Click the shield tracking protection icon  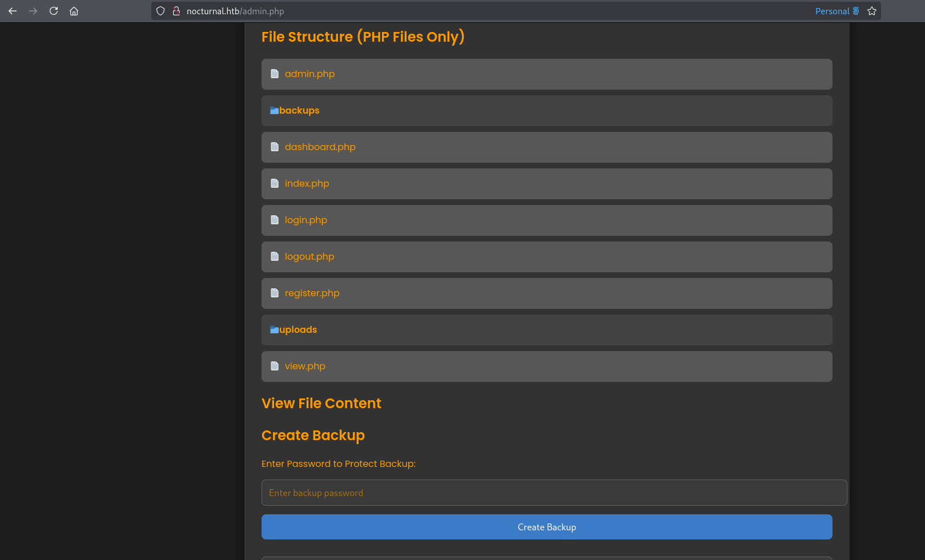[x=160, y=11]
